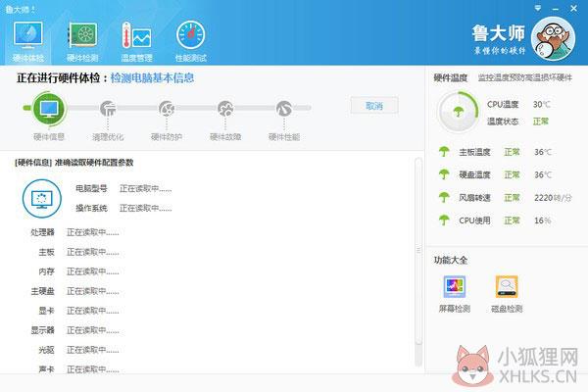Click the 取消 button

coord(374,106)
